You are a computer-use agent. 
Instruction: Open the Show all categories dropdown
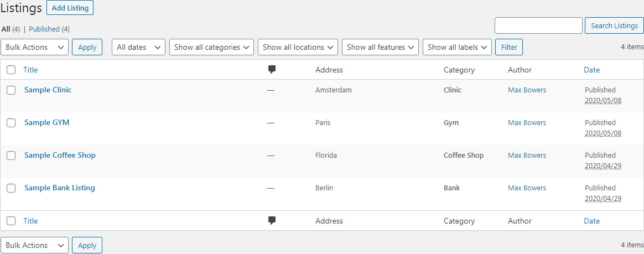pos(211,47)
